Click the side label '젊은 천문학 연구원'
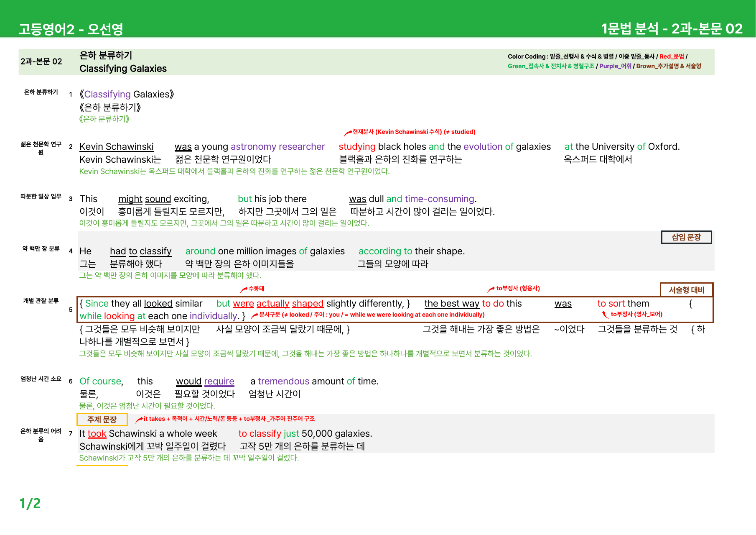This screenshot has height=535, width=756. (41, 148)
